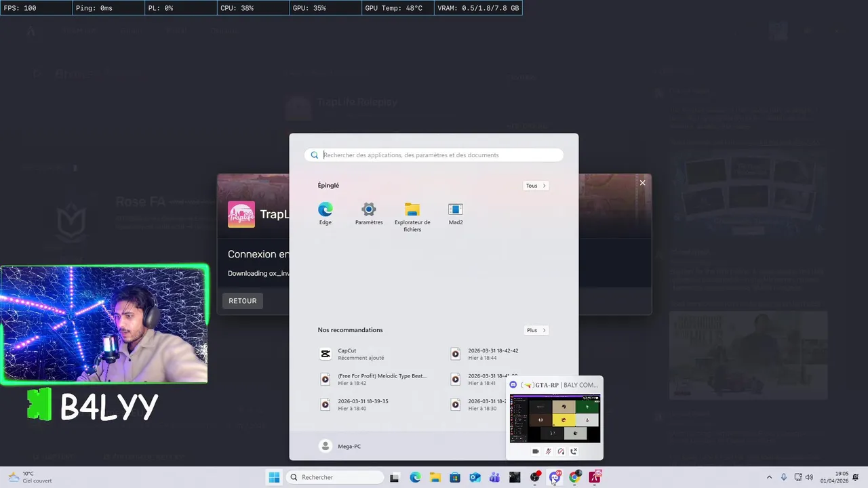This screenshot has height=488, width=868.
Task: Disconnect the call in Discord preview
Action: coord(574,451)
